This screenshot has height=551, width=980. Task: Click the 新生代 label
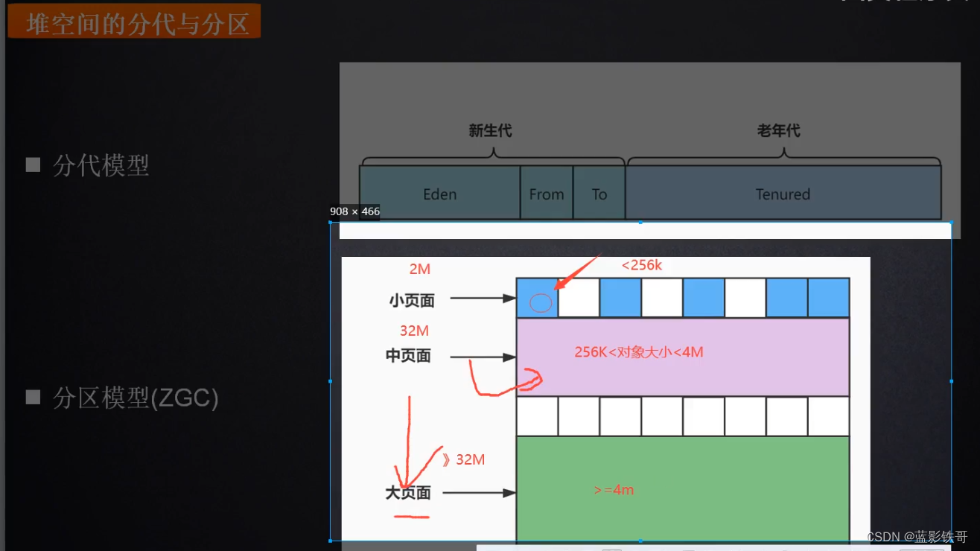490,130
